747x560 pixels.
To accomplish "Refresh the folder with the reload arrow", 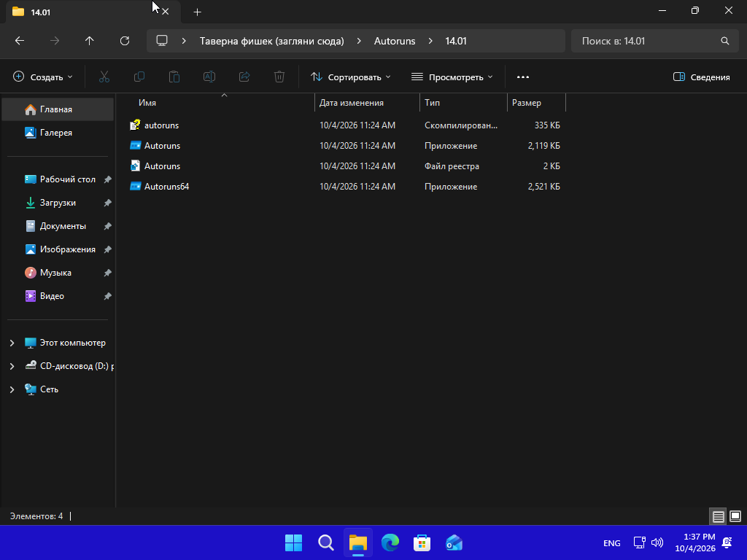I will (125, 41).
